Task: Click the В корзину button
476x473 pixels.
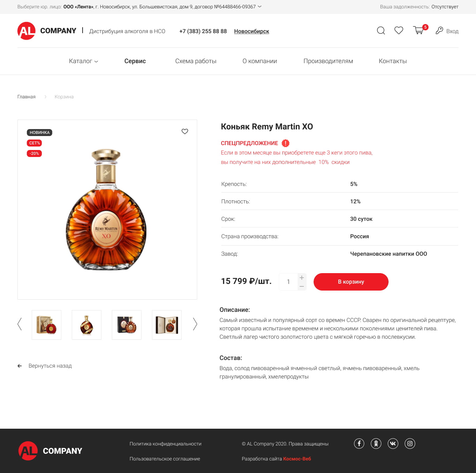Action: coord(351,282)
